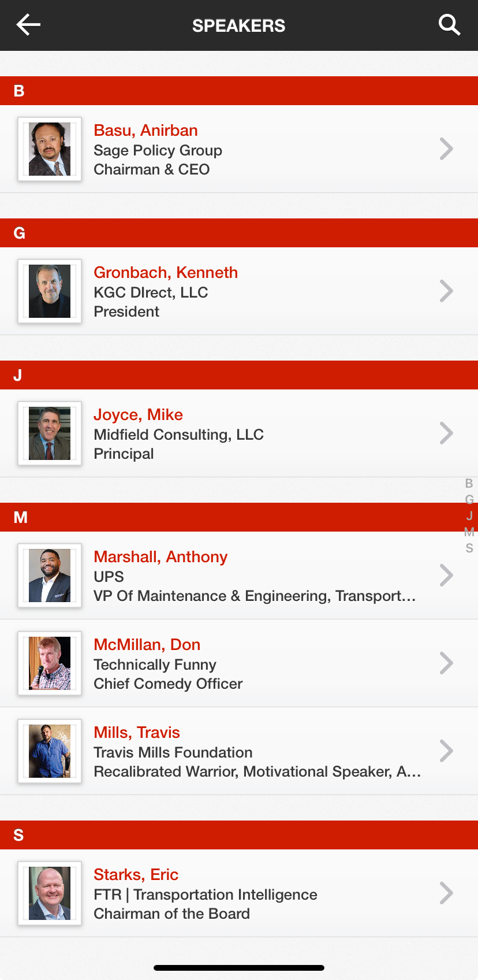Viewport: 478px width, 980px height.
Task: Open "Joyce, Mike" speaker name link
Action: click(138, 415)
